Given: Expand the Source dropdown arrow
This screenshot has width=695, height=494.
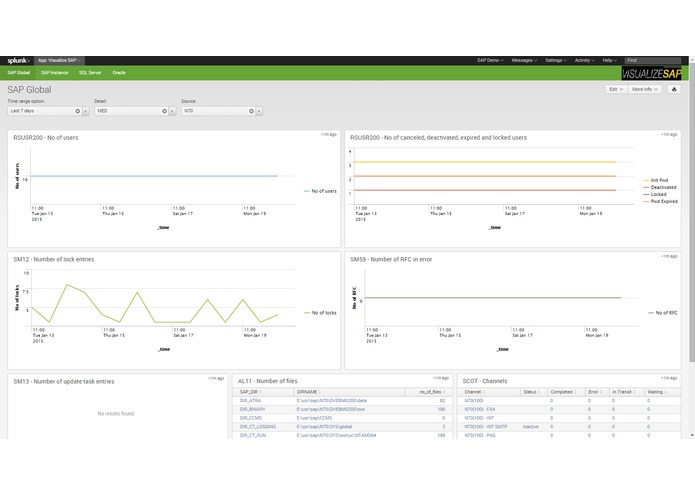Looking at the screenshot, I should pyautogui.click(x=259, y=111).
